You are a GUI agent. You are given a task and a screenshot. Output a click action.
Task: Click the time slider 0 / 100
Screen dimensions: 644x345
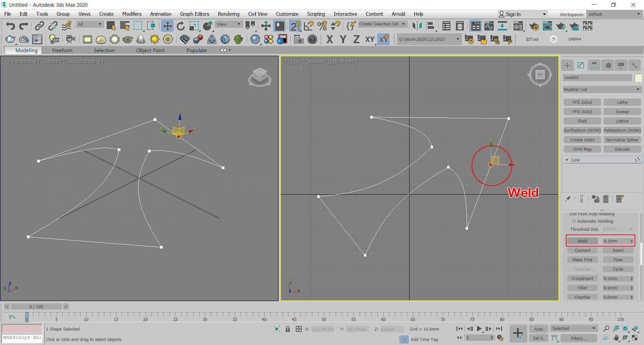pyautogui.click(x=36, y=306)
